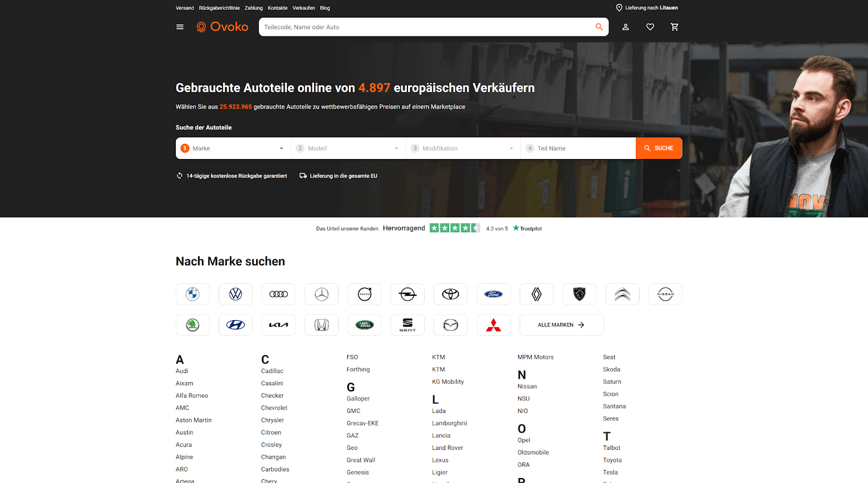The image size is (868, 483).
Task: Open the Land Rover text link
Action: 448,448
